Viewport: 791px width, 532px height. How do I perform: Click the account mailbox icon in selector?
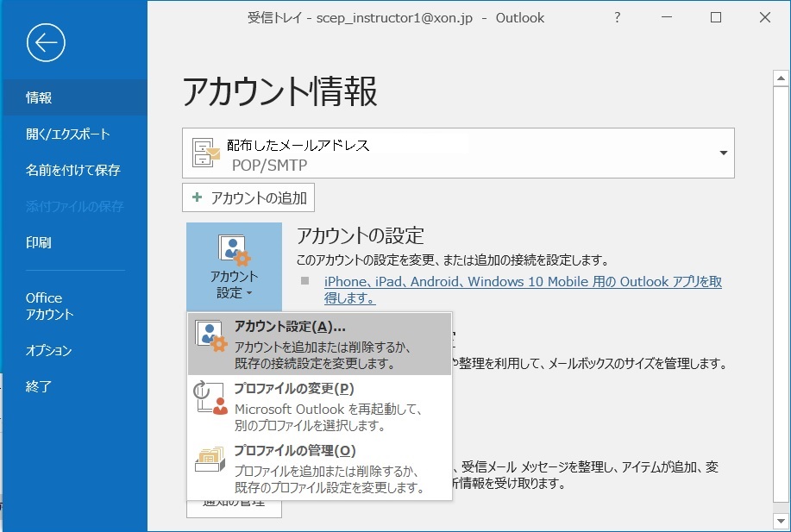click(x=205, y=153)
